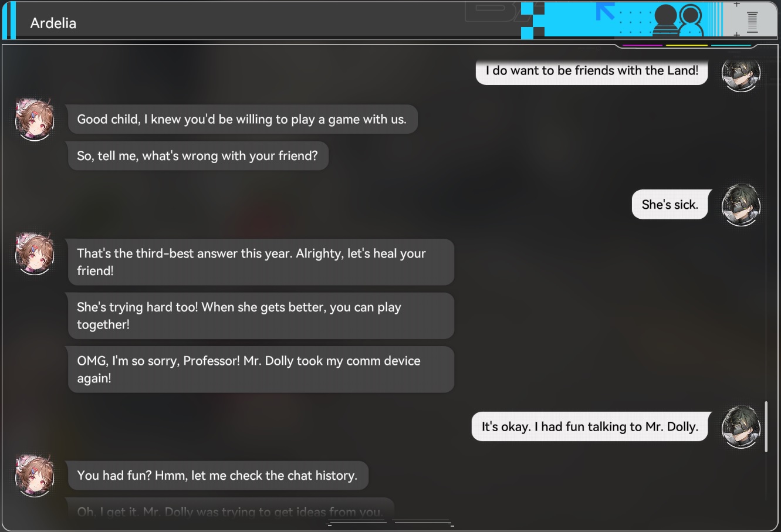Click the yellow color strip under header

687,45
